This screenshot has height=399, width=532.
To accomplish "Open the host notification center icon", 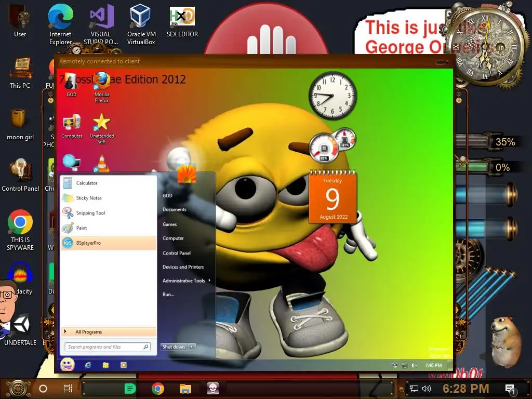I will click(x=510, y=389).
